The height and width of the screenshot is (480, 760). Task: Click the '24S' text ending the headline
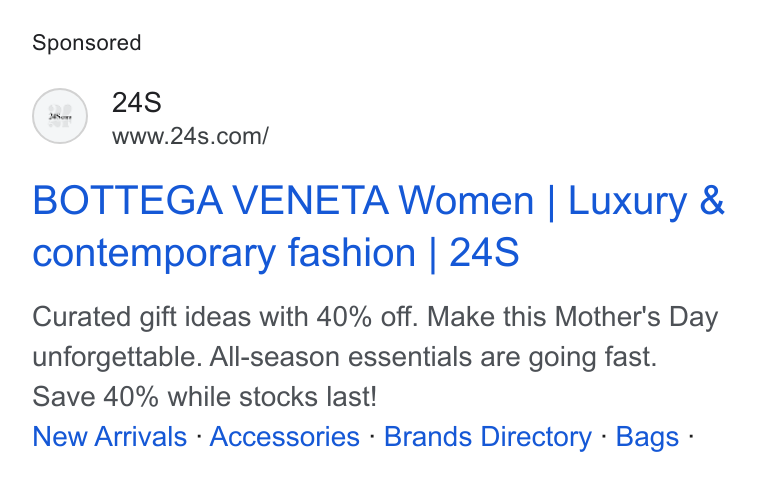(x=484, y=252)
